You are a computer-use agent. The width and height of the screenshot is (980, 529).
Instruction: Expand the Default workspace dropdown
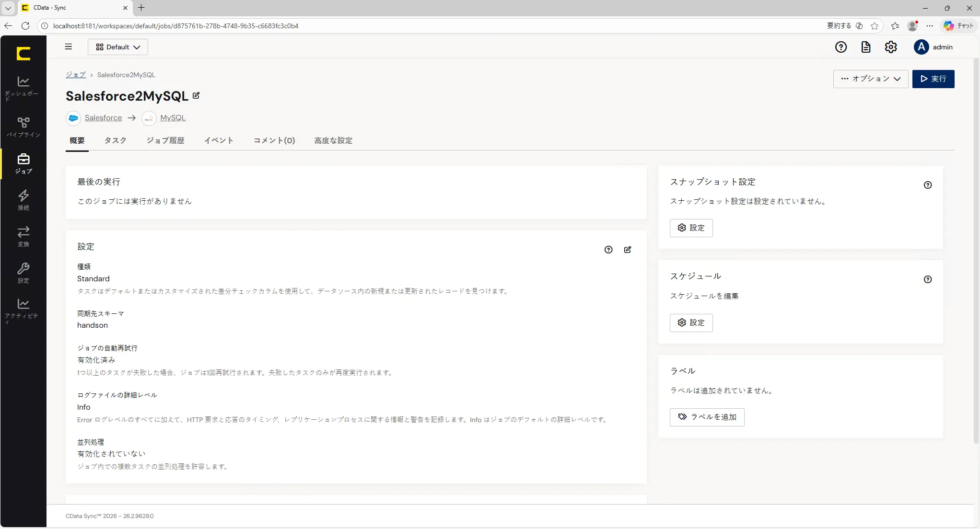118,47
